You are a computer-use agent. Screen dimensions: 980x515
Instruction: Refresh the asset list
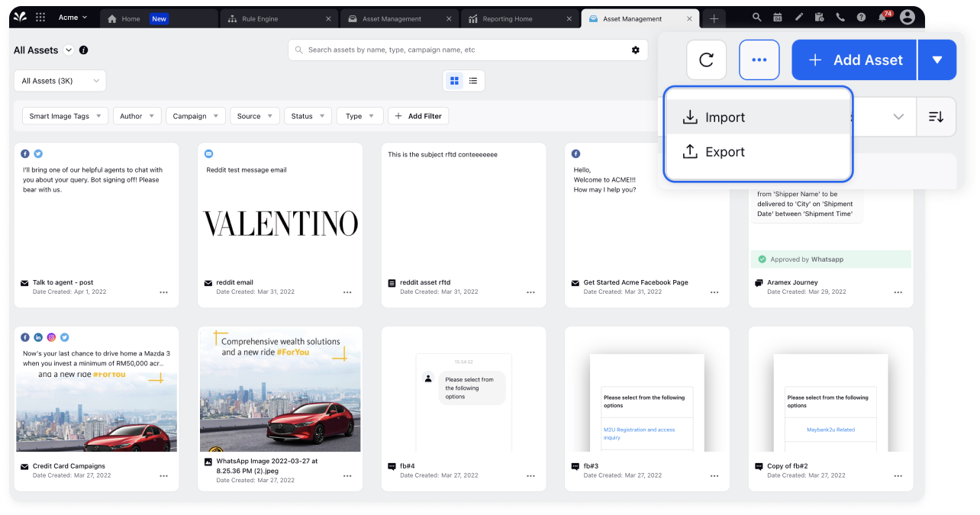pyautogui.click(x=706, y=60)
